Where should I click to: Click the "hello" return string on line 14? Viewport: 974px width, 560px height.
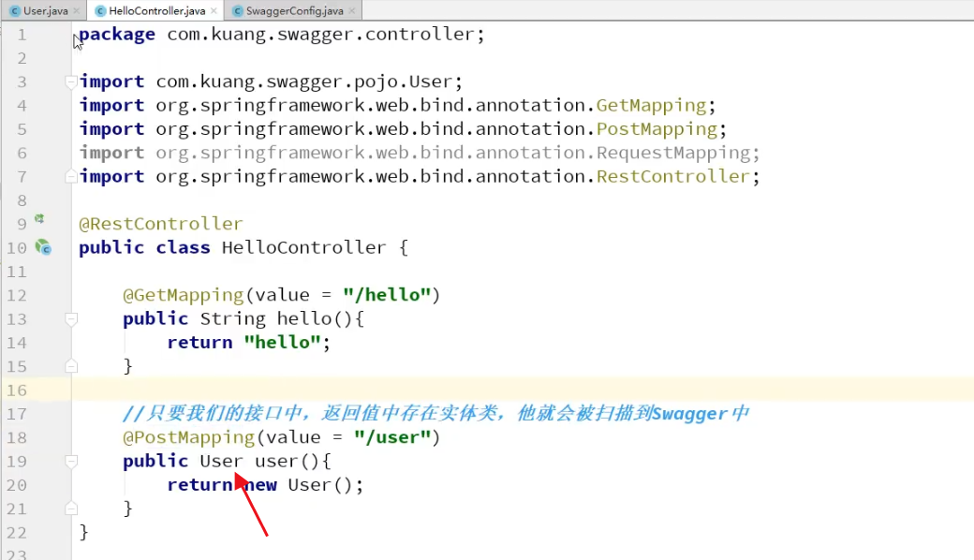pyautogui.click(x=282, y=343)
